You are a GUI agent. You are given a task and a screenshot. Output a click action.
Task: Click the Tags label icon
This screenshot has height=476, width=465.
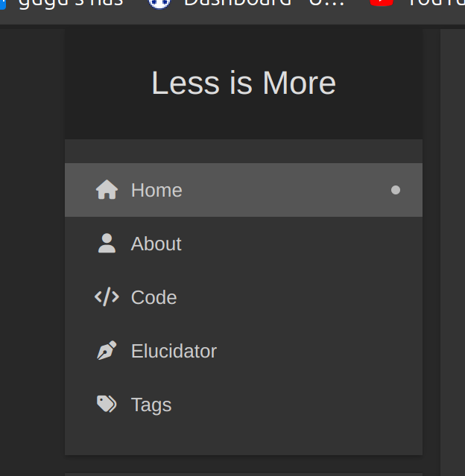(x=107, y=404)
